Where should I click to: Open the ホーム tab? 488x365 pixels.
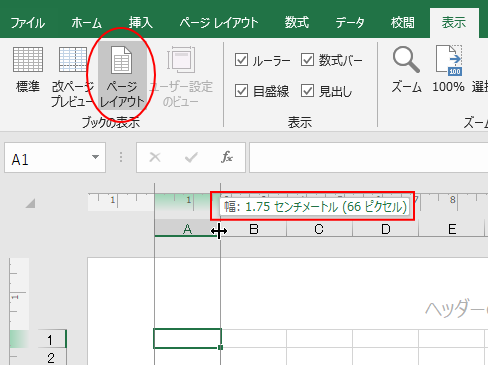[86, 23]
